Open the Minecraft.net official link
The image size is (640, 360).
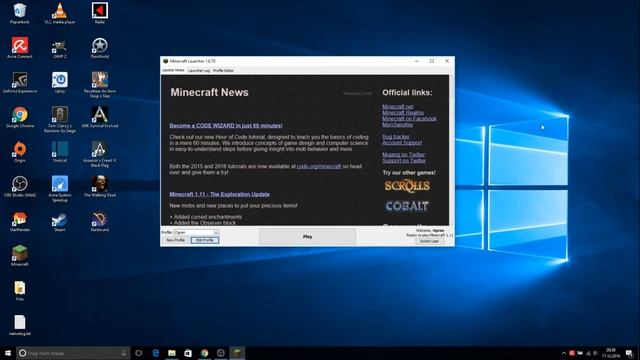click(x=398, y=107)
